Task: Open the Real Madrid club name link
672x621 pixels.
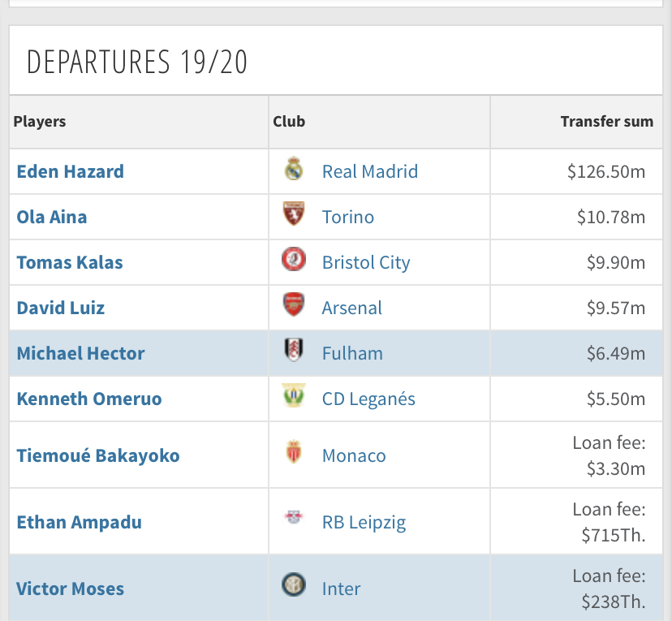Action: [x=370, y=171]
